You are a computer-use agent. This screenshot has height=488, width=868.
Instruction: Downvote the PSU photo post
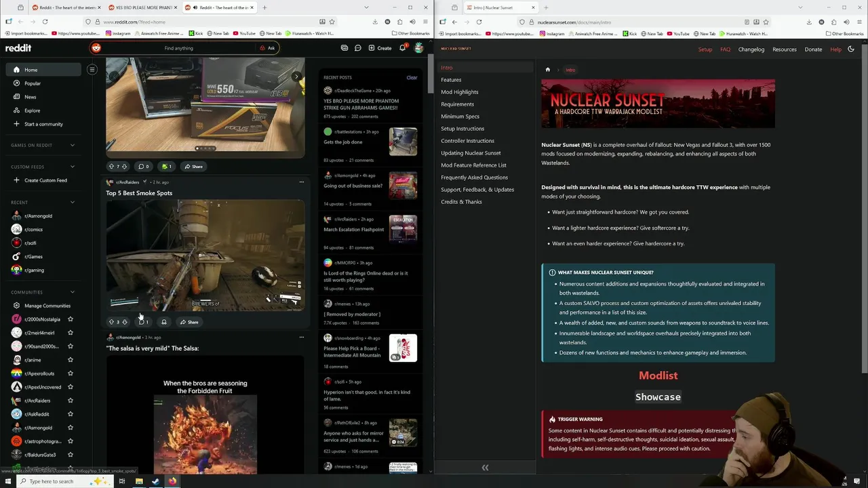click(x=124, y=167)
